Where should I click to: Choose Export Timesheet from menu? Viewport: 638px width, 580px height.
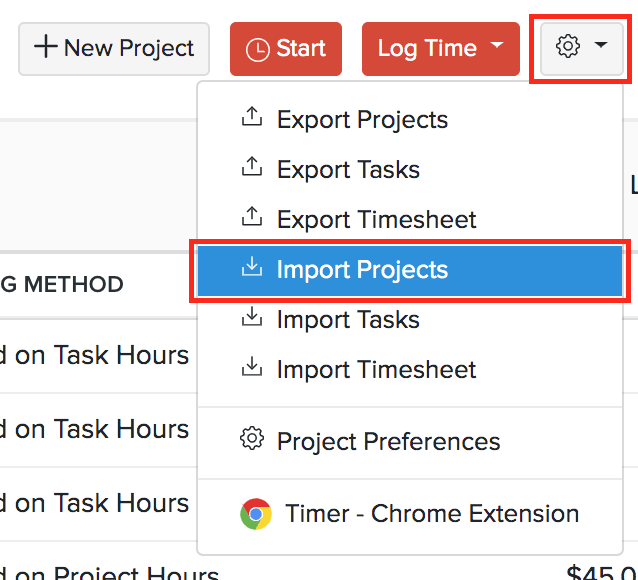tap(376, 220)
